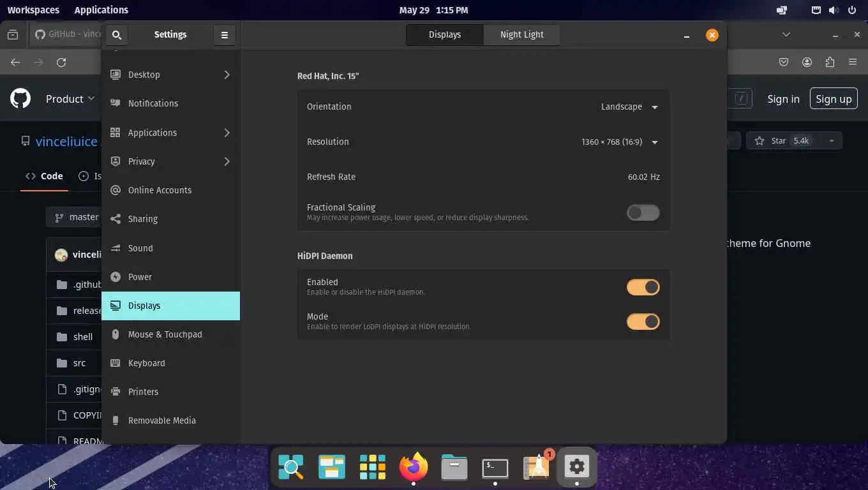This screenshot has width=868, height=490.
Task: Open the GitHub Product dropdown menu
Action: 70,99
